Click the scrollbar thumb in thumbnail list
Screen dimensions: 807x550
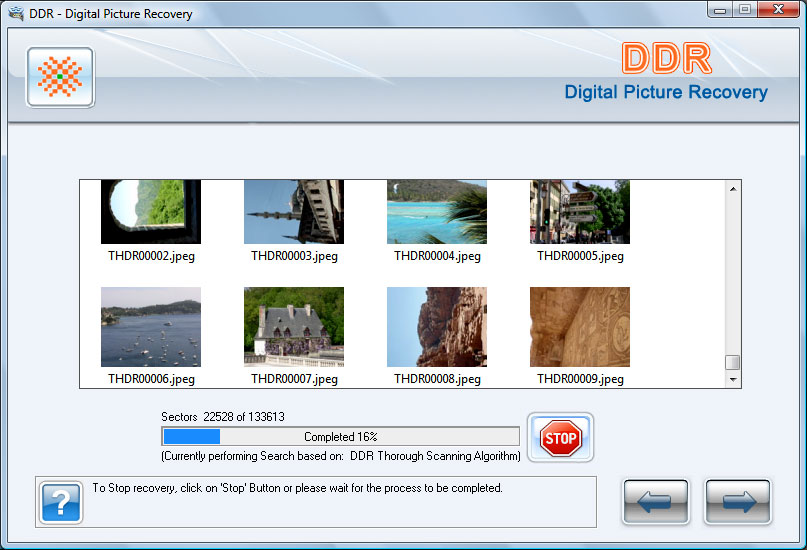[733, 362]
